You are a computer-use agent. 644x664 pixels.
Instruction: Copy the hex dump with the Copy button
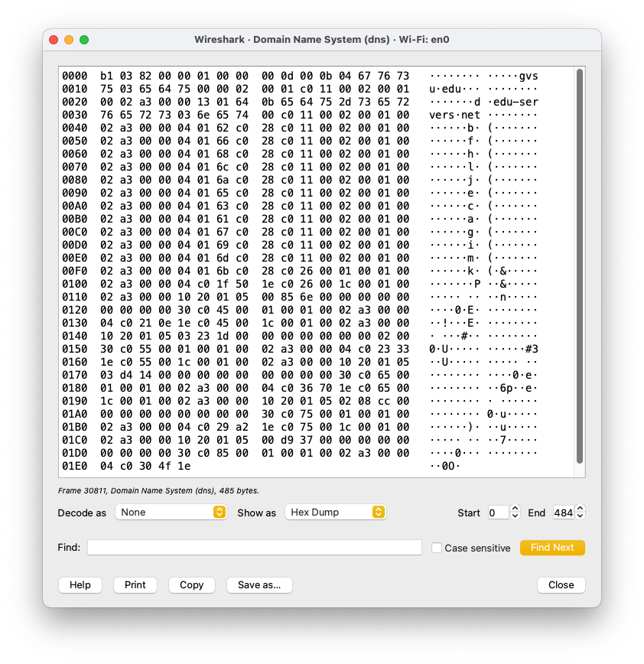(191, 584)
